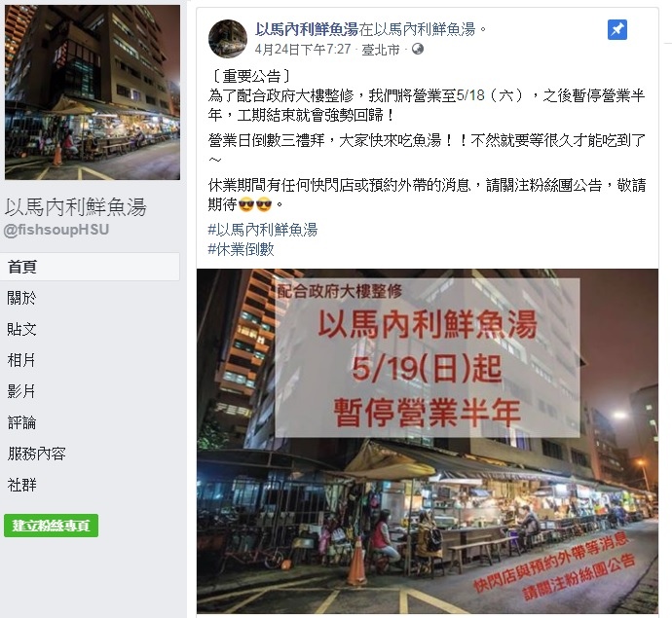Select 首頁 in the sidebar menu
This screenshot has height=618, width=672.
[90, 267]
